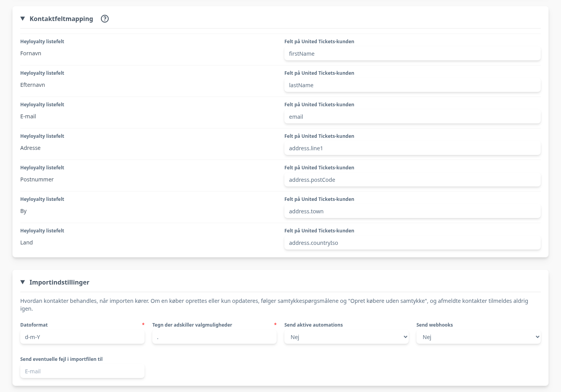Edit the lastName mapping field

[x=413, y=85]
